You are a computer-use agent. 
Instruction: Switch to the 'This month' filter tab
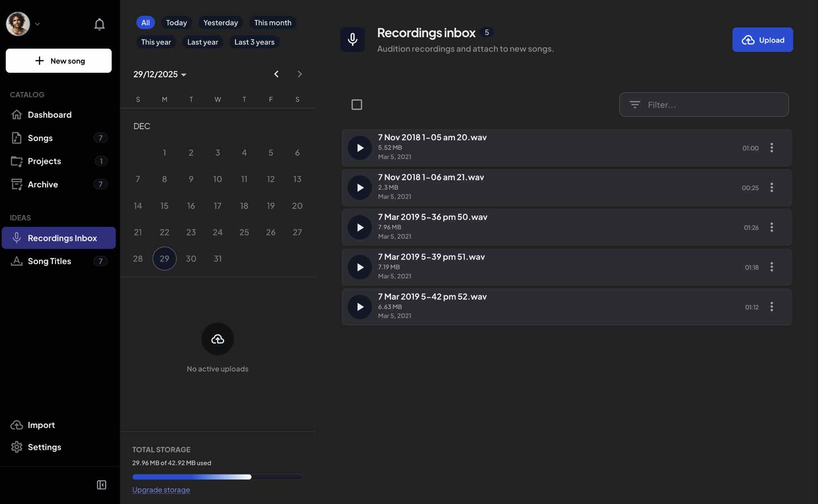272,22
